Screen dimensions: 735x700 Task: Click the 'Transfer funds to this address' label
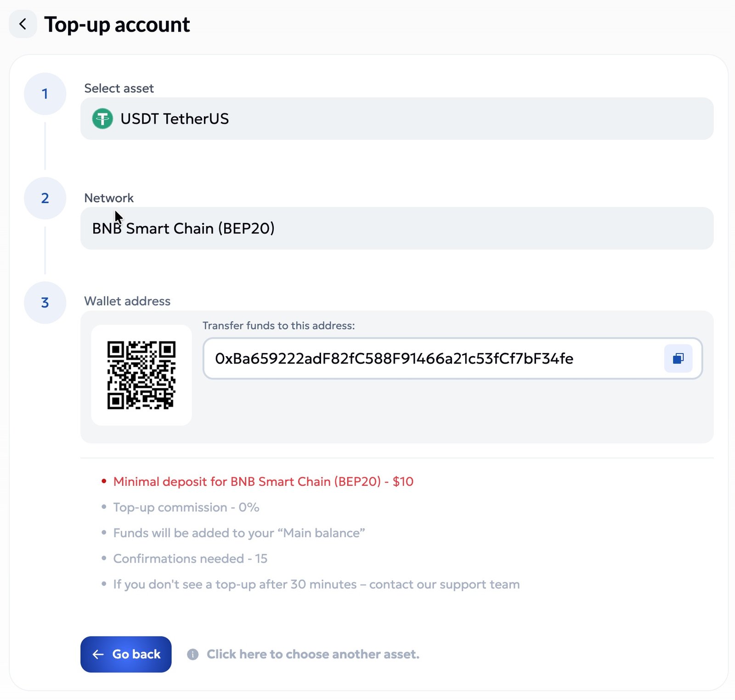click(x=278, y=325)
